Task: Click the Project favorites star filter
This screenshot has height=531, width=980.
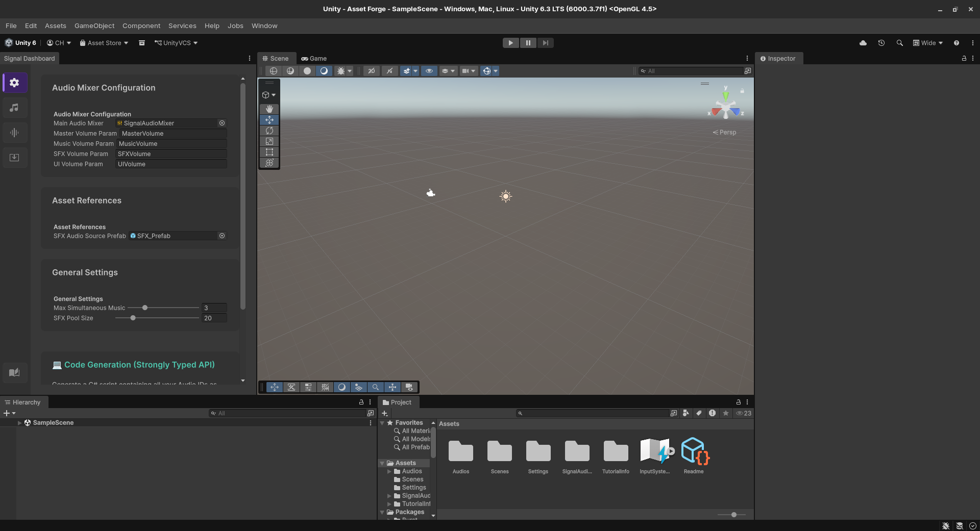Action: point(726,413)
